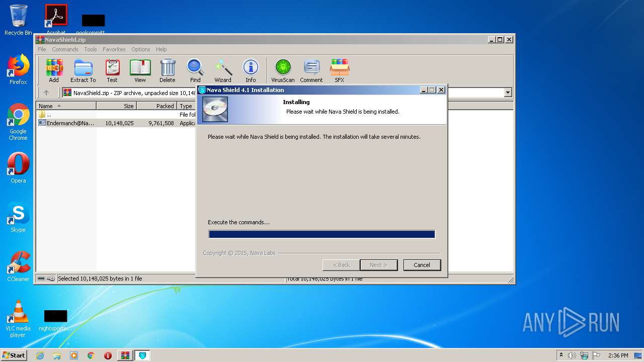Viewport: 644px width, 362px height.
Task: Click the Start button
Action: pyautogui.click(x=14, y=355)
